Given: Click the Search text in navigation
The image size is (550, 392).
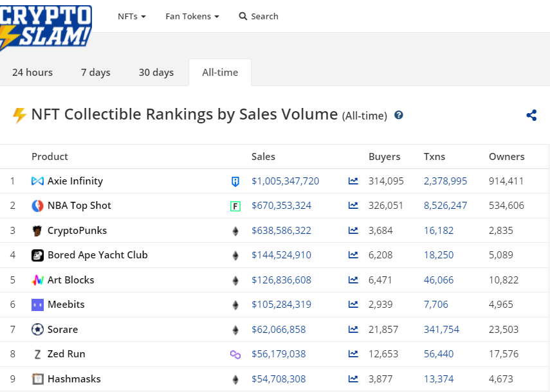Looking at the screenshot, I should tap(264, 17).
